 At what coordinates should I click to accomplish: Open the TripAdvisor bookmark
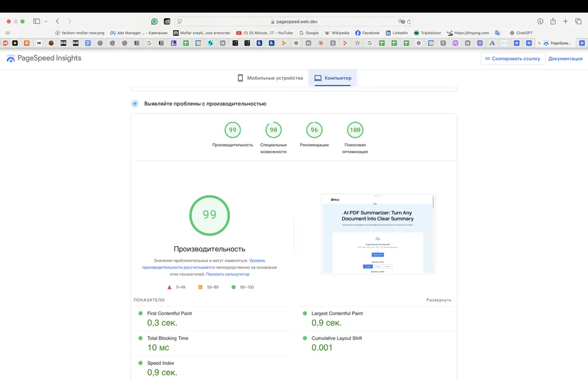[x=427, y=33]
